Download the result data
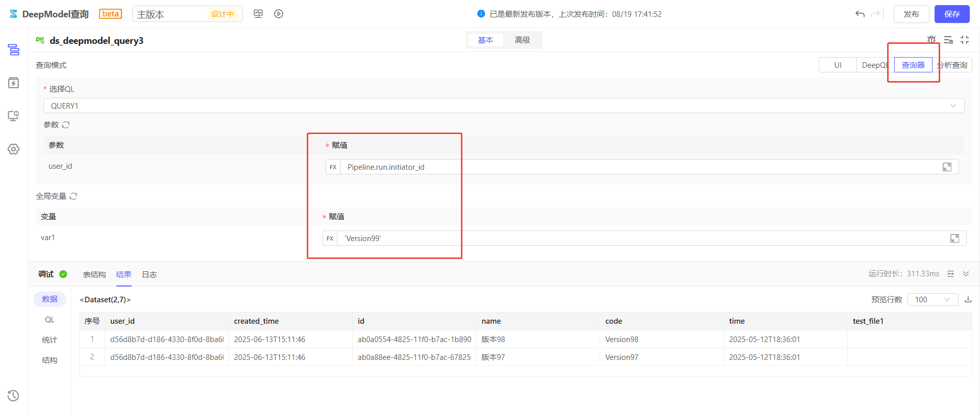Screen dimensions: 980x416 (968, 299)
